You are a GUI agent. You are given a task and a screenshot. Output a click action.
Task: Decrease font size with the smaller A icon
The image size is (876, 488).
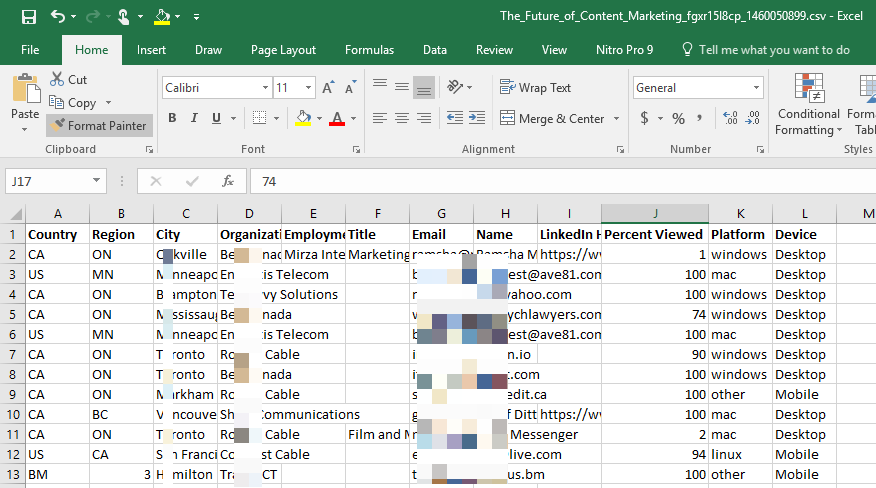350,88
